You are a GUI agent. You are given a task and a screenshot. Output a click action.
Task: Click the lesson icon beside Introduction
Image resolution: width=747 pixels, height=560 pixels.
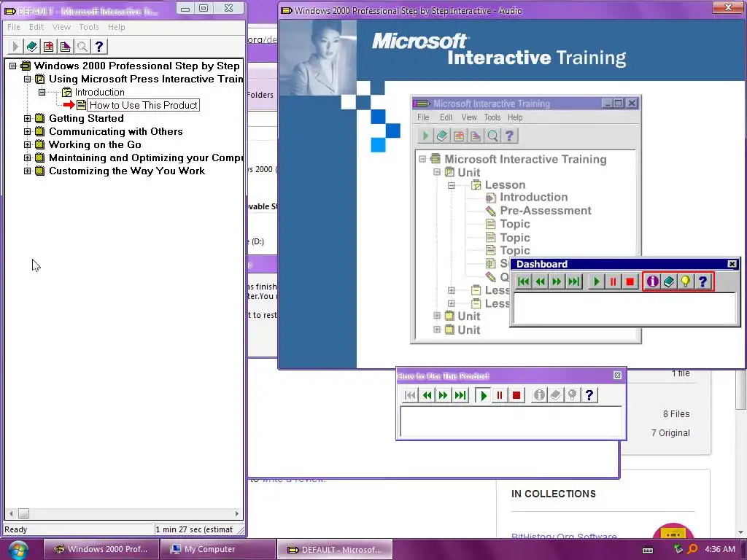click(66, 93)
